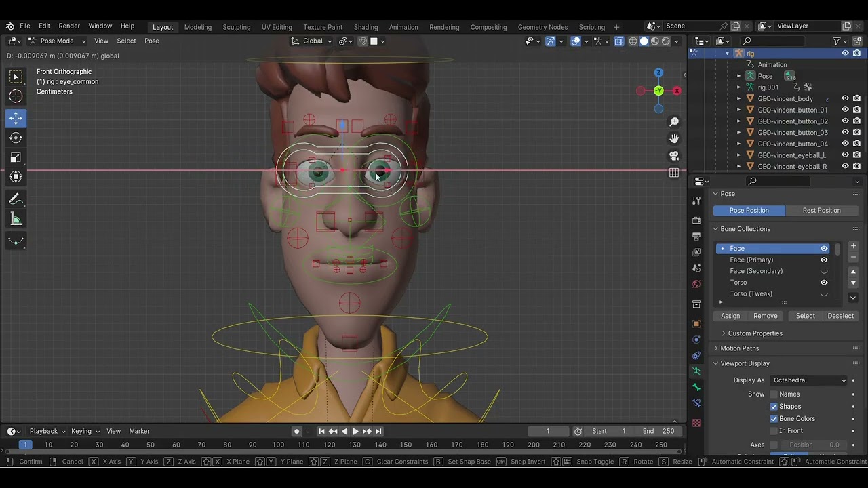This screenshot has height=488, width=868.
Task: Switch to solid viewport shading
Action: [x=644, y=41]
